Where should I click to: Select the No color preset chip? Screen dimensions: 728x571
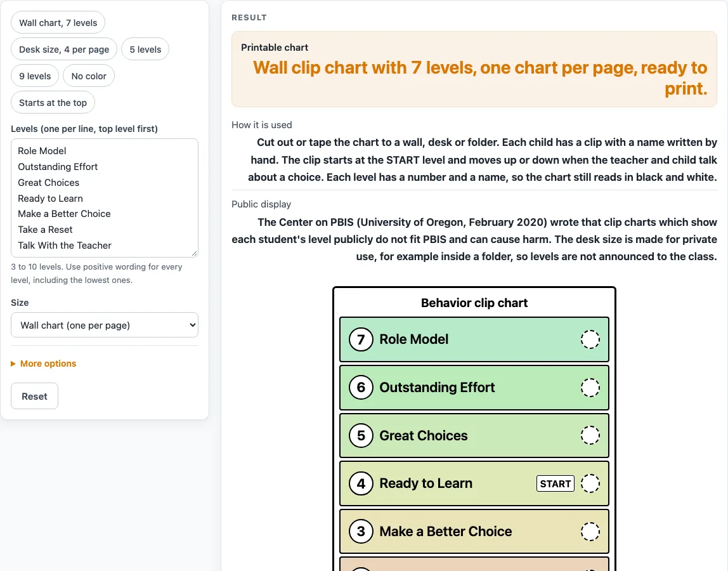tap(89, 76)
